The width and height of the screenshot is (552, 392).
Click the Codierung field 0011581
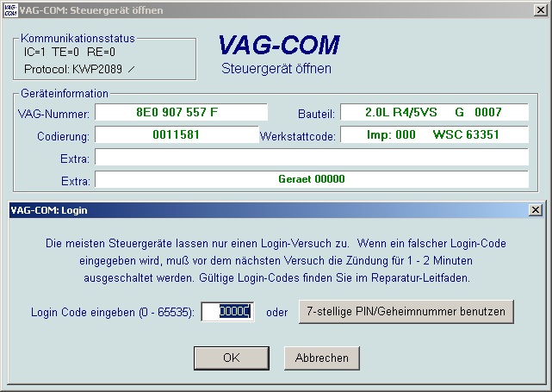point(177,135)
